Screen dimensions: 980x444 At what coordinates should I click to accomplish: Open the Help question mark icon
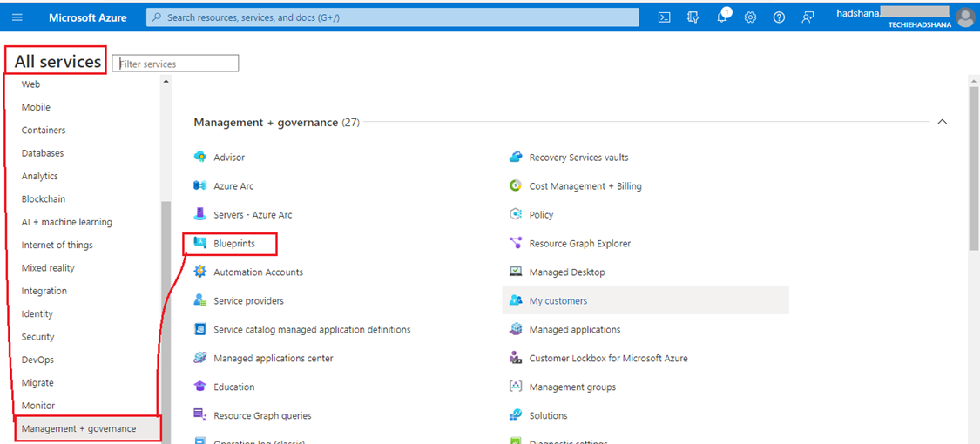point(779,17)
